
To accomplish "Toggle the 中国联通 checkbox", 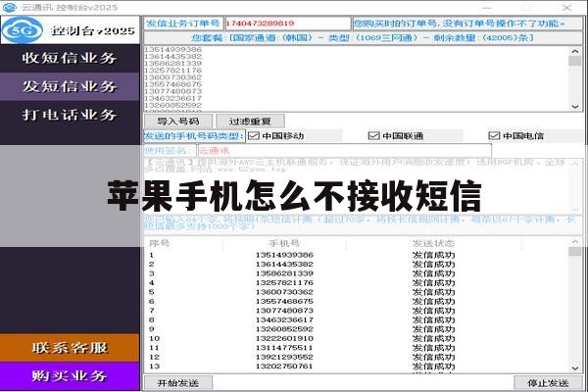I will pos(374,136).
